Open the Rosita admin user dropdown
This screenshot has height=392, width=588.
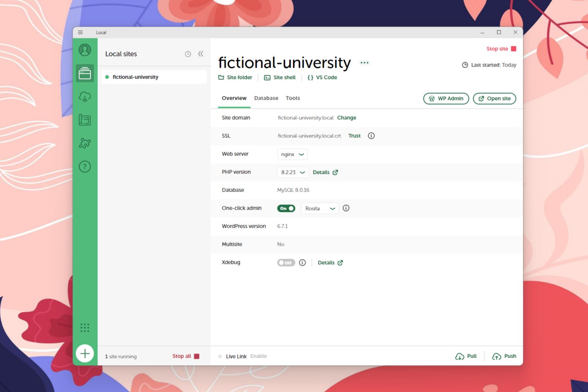pyautogui.click(x=320, y=208)
